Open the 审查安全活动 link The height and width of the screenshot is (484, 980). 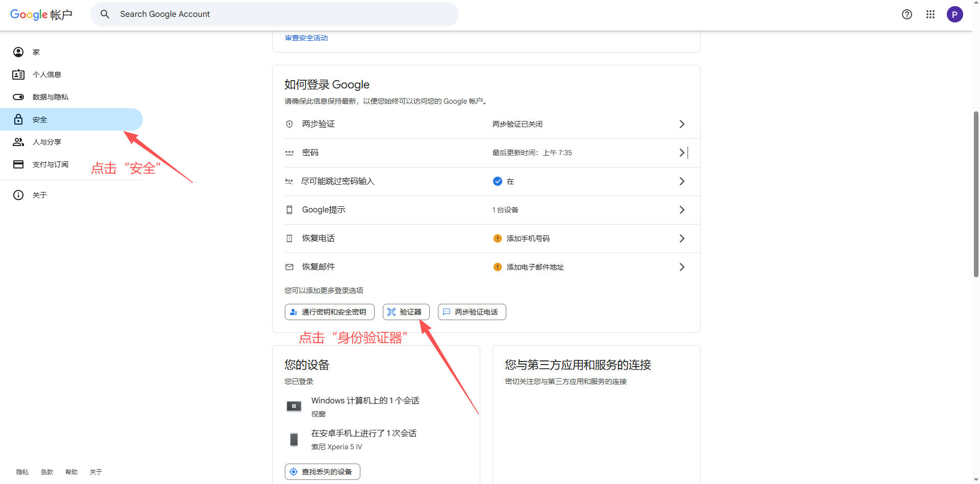pyautogui.click(x=306, y=37)
